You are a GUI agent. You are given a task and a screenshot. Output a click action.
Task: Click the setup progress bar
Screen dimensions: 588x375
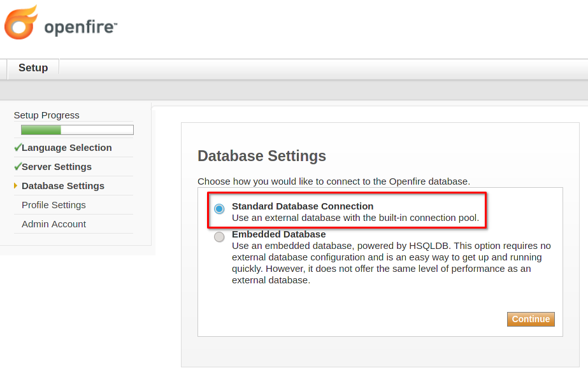click(77, 130)
